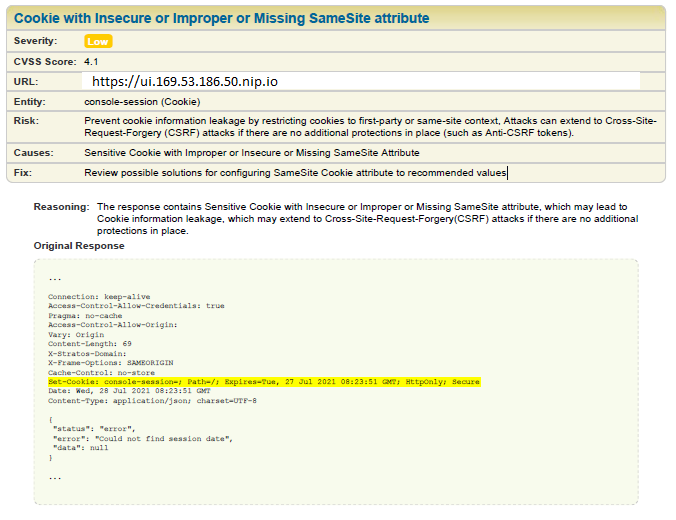This screenshot has width=676, height=520.
Task: Click the '"data": null' JSON line
Action: pos(80,448)
